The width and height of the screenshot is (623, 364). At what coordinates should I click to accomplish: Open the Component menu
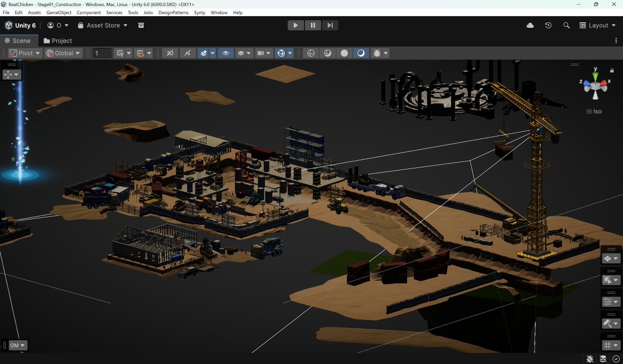click(89, 12)
